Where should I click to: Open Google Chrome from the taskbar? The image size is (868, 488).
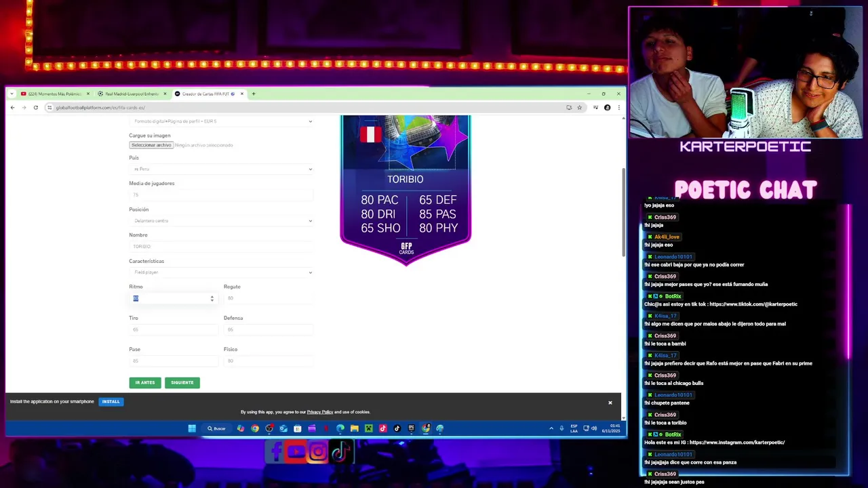(255, 428)
